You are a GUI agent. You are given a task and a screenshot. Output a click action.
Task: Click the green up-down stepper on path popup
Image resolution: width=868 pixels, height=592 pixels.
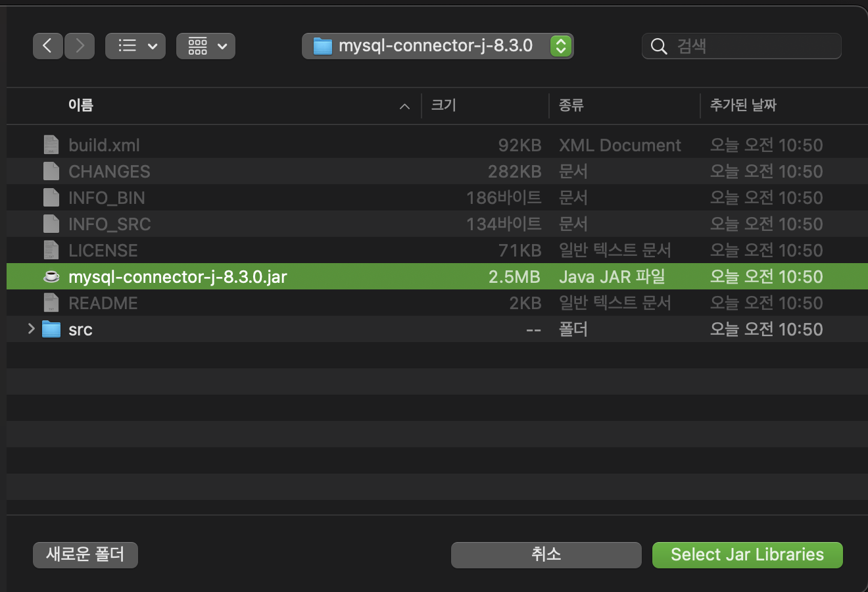pos(560,46)
